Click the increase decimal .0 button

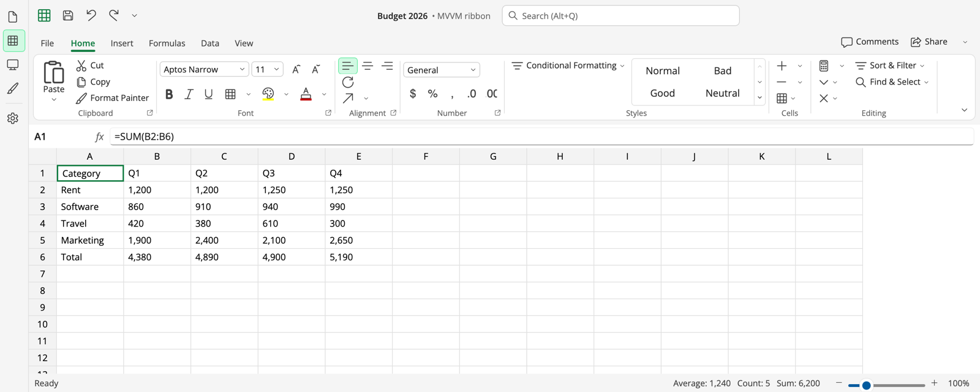tap(472, 94)
